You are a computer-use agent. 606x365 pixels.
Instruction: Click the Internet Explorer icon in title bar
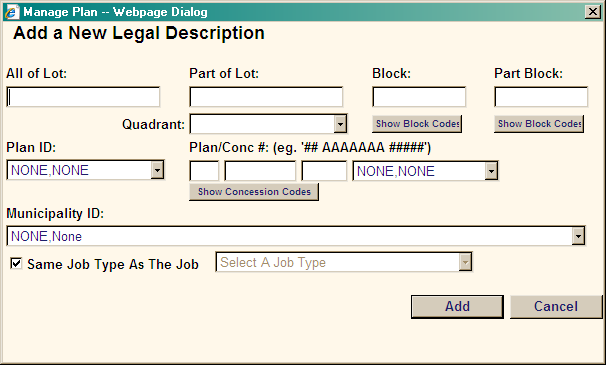(x=11, y=12)
